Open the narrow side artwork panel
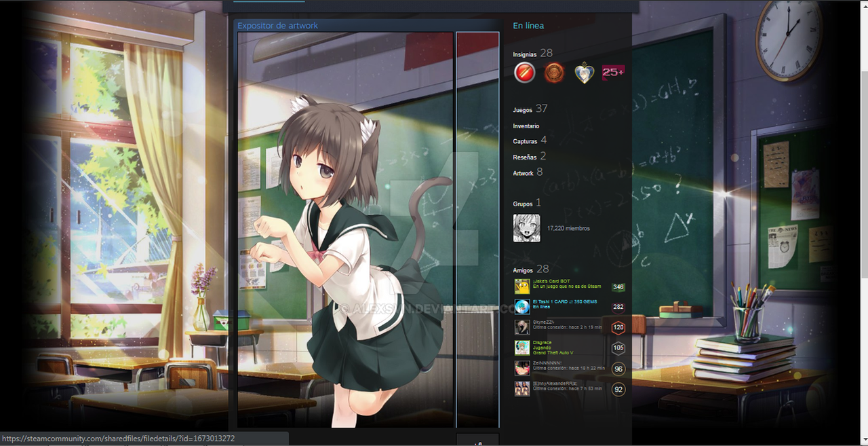This screenshot has width=868, height=446. (477, 229)
